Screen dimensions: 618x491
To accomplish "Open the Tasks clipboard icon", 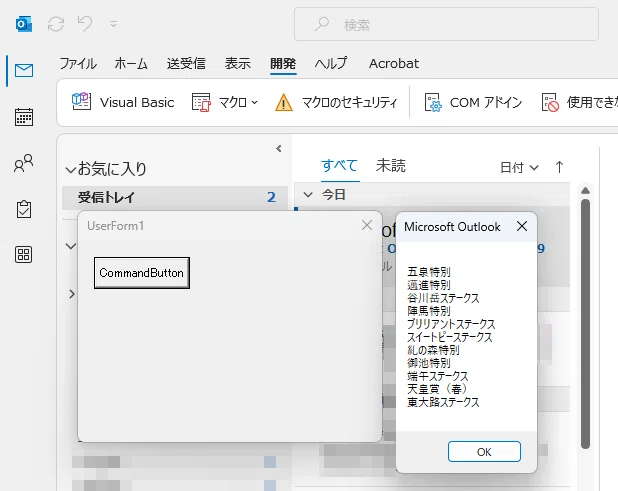I will (x=24, y=209).
